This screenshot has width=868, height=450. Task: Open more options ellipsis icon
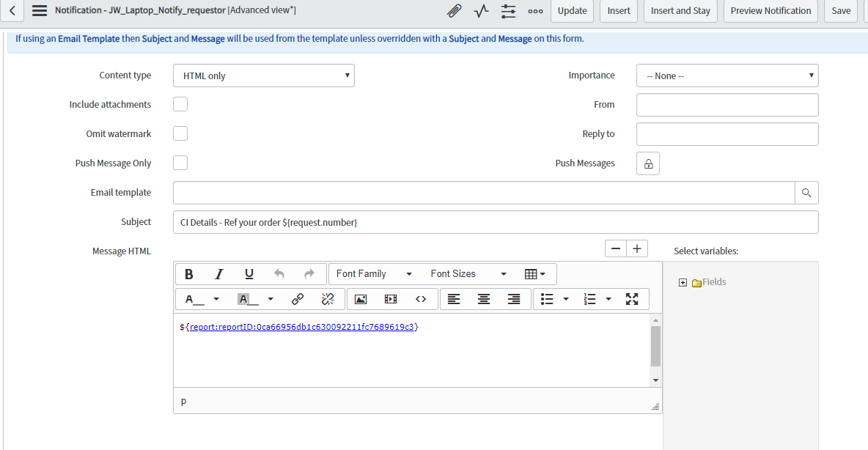(x=535, y=11)
